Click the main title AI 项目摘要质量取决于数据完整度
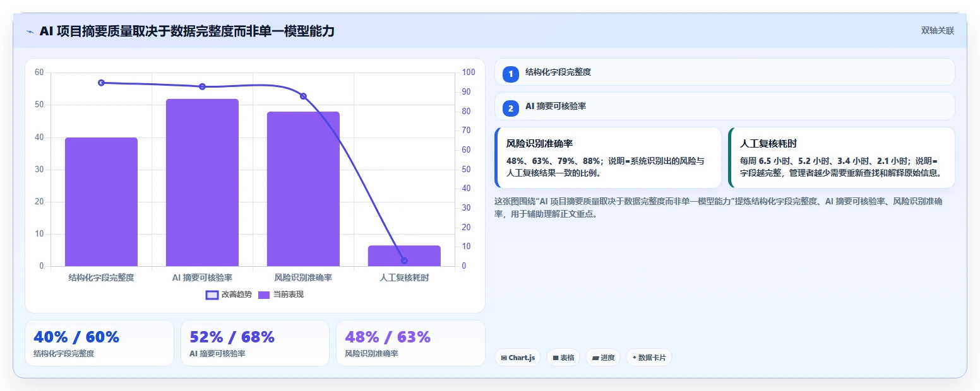980x391 pixels. (187, 31)
